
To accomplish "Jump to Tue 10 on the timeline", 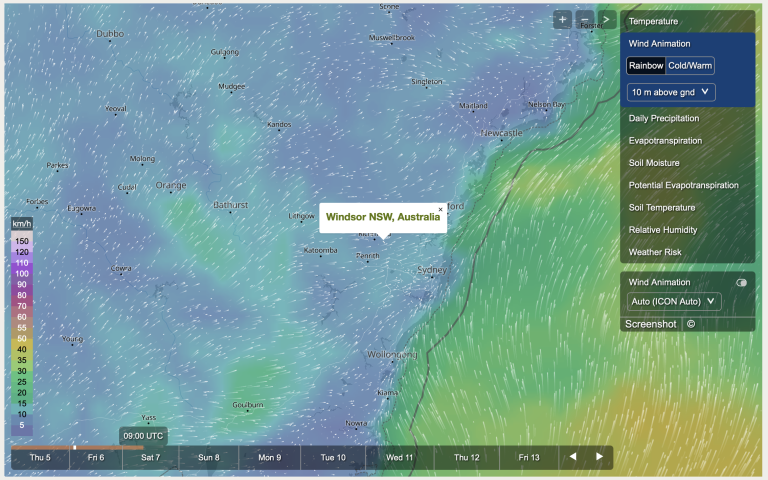I will point(333,457).
